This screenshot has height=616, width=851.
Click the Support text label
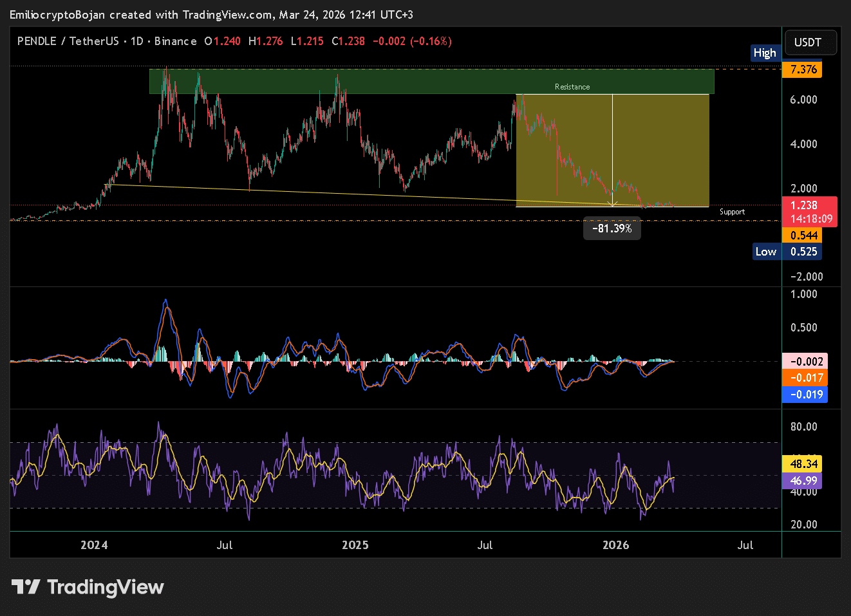(x=732, y=212)
